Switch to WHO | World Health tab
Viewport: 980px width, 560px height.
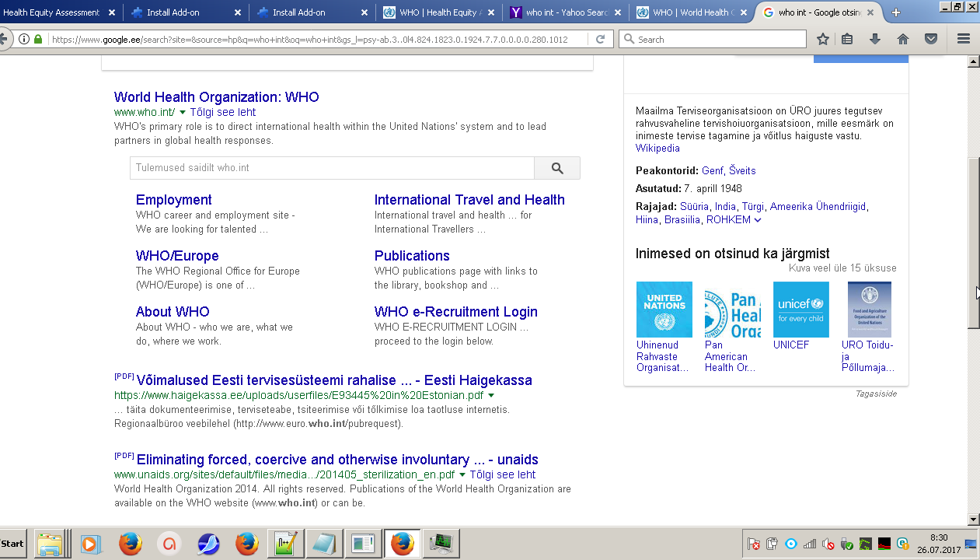[691, 12]
